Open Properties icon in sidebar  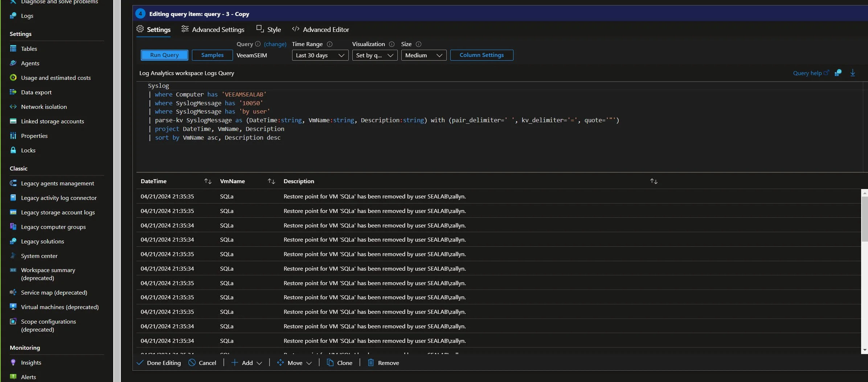point(13,136)
